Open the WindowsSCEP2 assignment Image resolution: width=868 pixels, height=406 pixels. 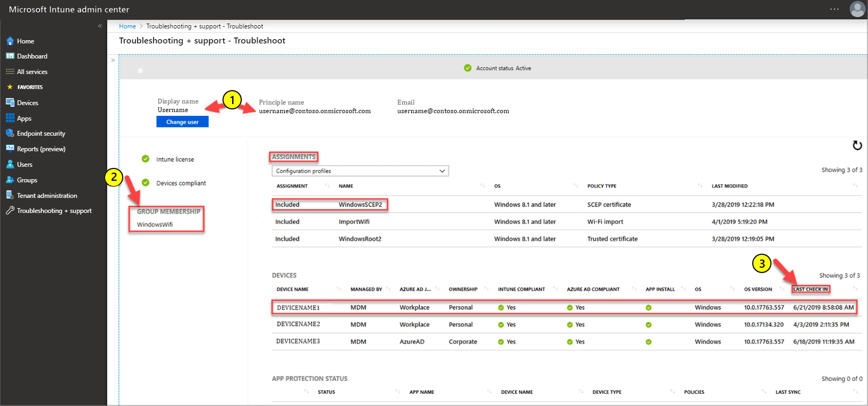pos(360,205)
